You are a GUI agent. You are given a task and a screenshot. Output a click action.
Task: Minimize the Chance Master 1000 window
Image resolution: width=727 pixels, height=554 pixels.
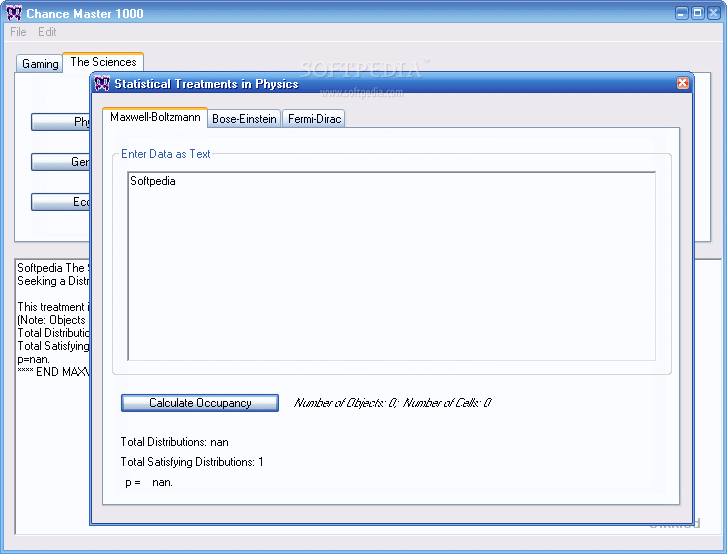[x=682, y=13]
